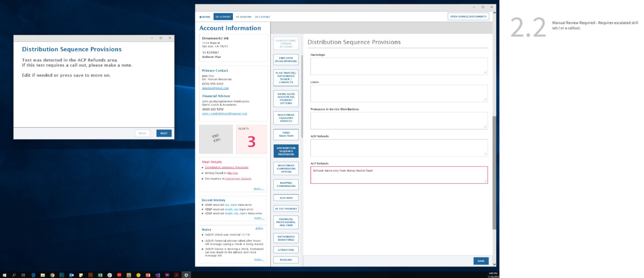Open Excel from the taskbar
The image size is (644, 278).
[100, 275]
